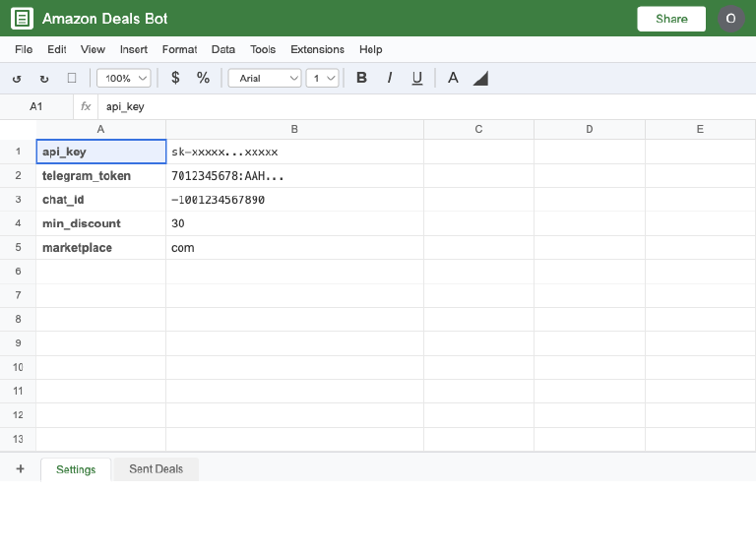
Task: Switch to the Sent Deals sheet tab
Action: (x=156, y=469)
